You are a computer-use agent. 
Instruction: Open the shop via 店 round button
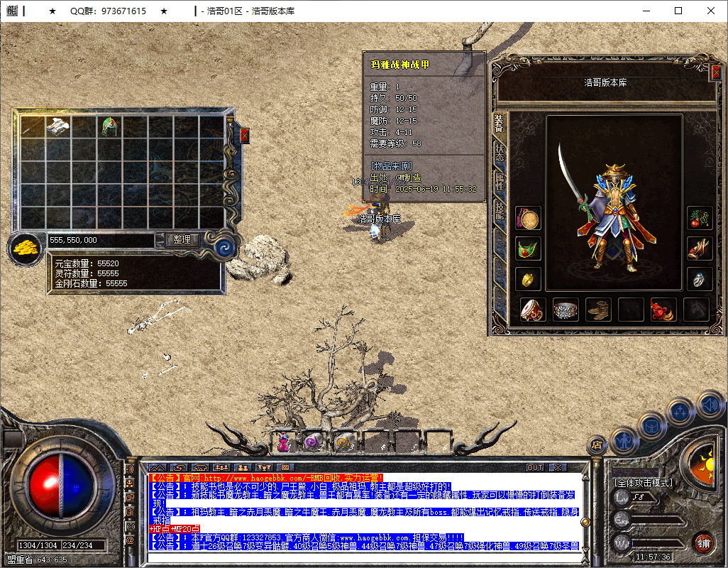point(597,445)
